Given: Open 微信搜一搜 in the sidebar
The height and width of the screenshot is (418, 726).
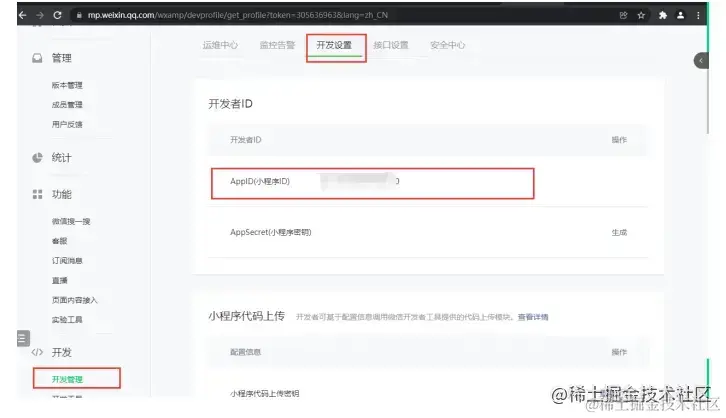Looking at the screenshot, I should coord(71,221).
